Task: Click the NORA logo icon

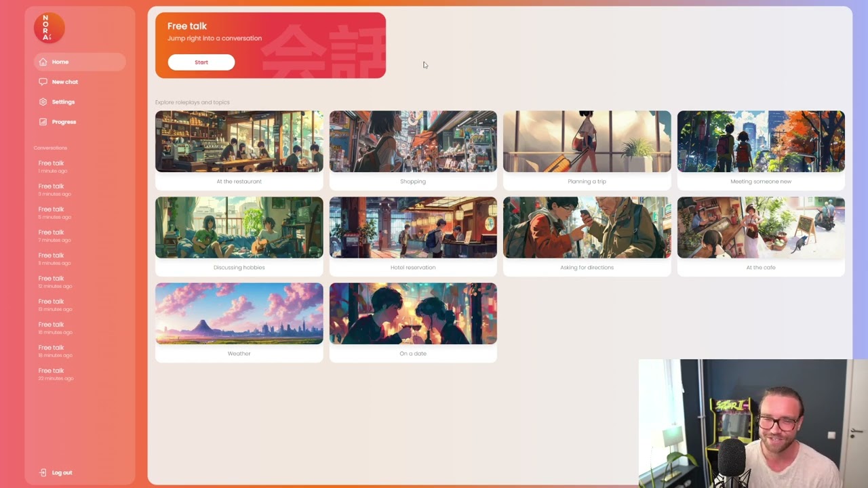Action: [x=50, y=28]
